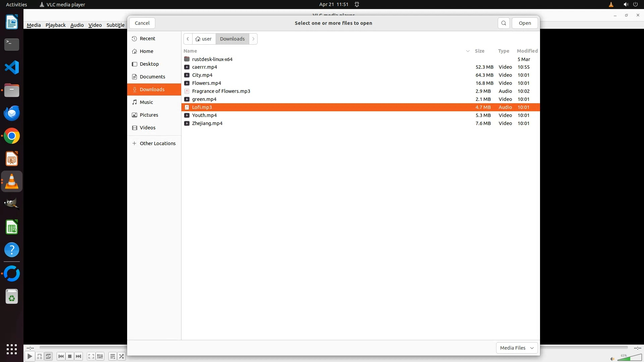Image resolution: width=644 pixels, height=362 pixels.
Task: Open extended settings equalizer icon
Action: coord(100,356)
